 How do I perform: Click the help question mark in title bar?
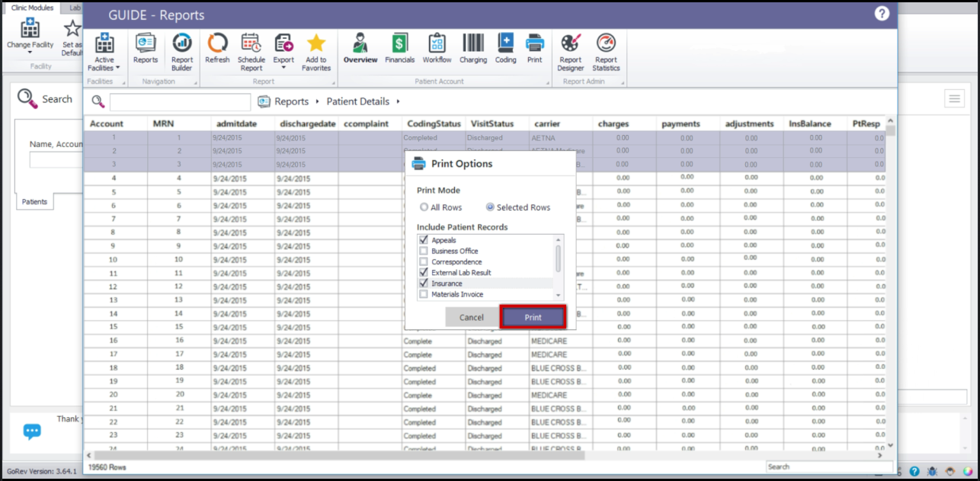click(x=882, y=14)
